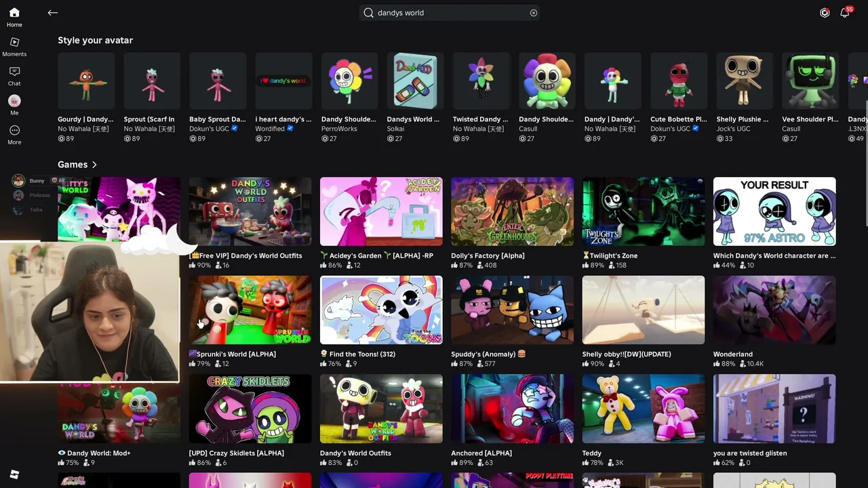Click the Jock's UGC creator name
868x488 pixels.
pos(735,129)
